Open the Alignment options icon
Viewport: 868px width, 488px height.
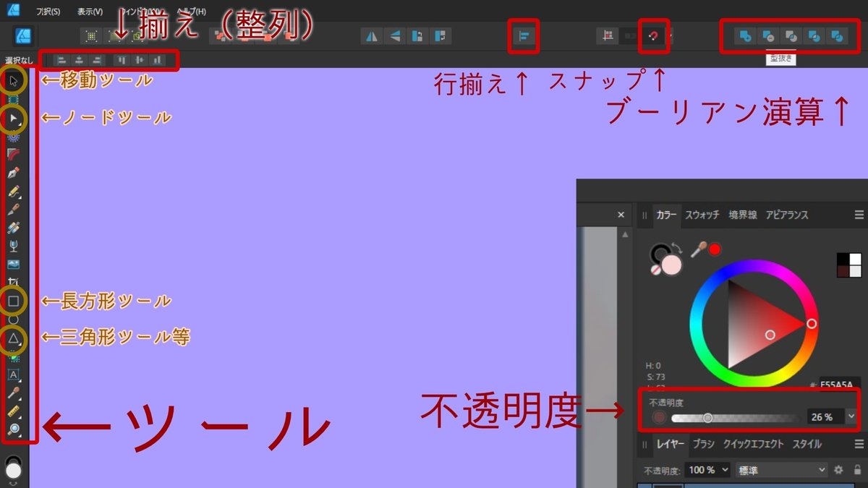(524, 35)
